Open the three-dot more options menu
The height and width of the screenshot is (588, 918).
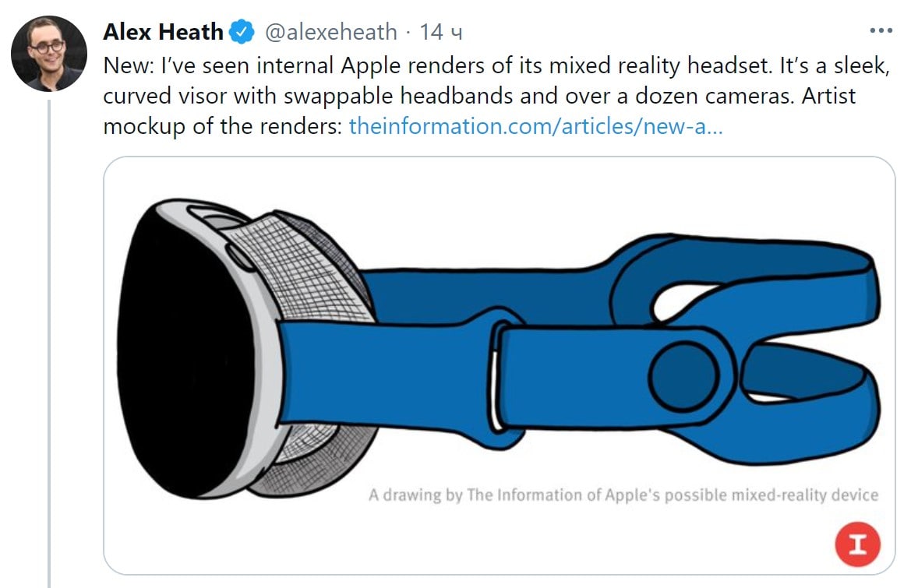tap(881, 30)
